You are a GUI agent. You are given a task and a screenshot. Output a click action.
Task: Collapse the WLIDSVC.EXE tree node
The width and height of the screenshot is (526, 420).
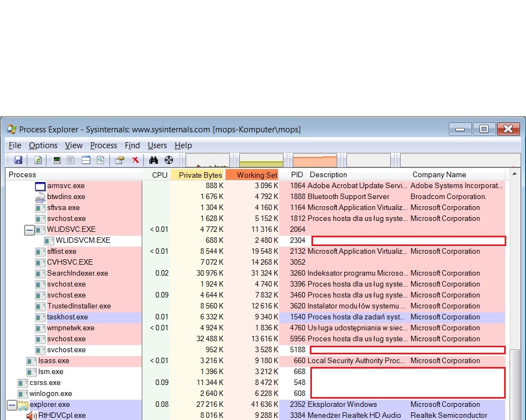click(x=29, y=230)
